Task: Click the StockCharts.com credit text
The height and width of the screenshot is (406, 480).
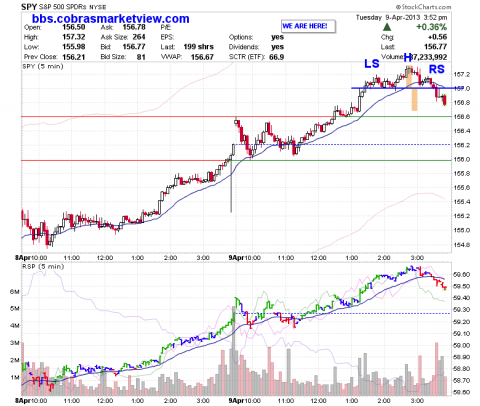Action: (423, 7)
